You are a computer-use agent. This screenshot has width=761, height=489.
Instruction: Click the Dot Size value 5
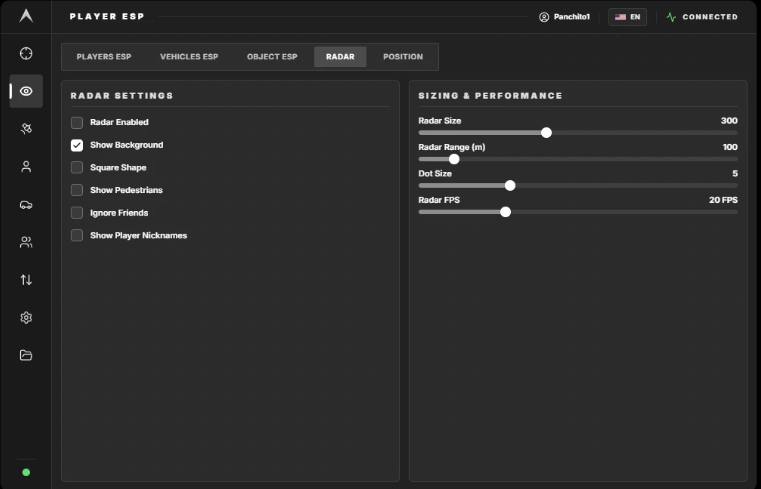pyautogui.click(x=735, y=174)
